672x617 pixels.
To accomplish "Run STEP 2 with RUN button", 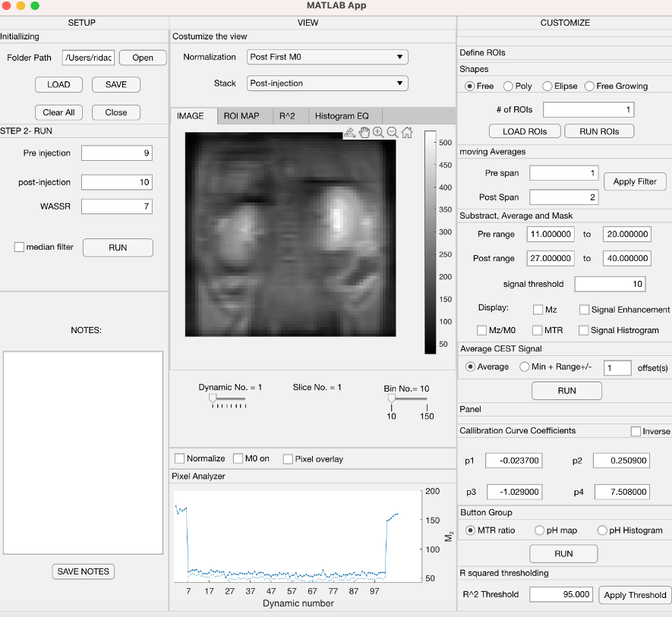I will pyautogui.click(x=118, y=247).
